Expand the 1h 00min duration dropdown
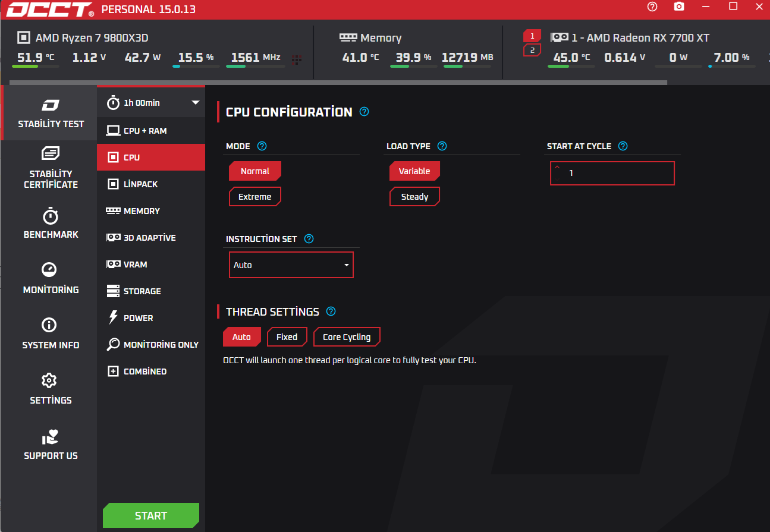This screenshot has height=532, width=770. [151, 103]
